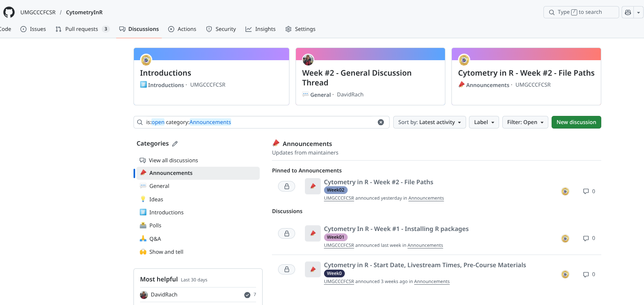
Task: Switch to the Pull requests tab
Action: click(x=82, y=29)
